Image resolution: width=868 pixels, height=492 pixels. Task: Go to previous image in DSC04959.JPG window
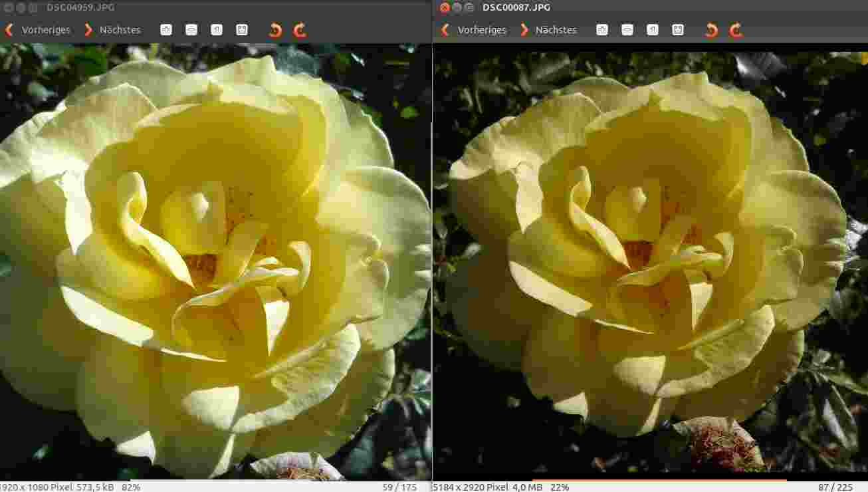[x=38, y=30]
